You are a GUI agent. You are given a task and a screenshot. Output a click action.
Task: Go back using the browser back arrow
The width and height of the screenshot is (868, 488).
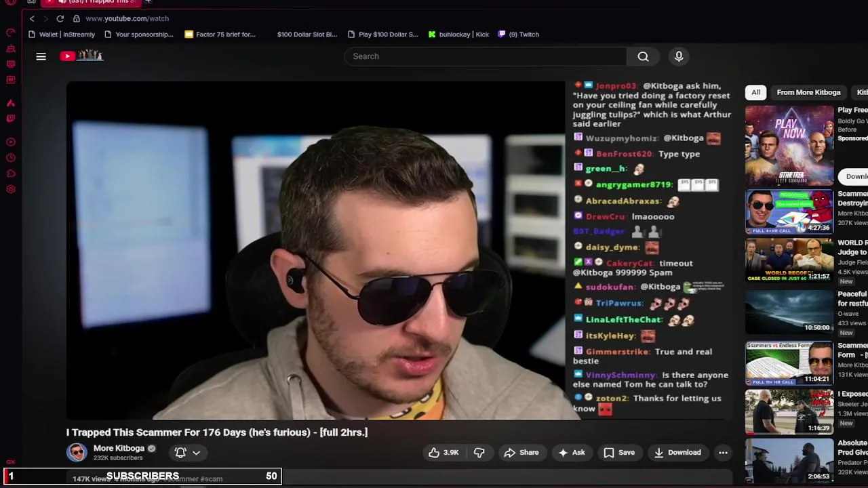(x=32, y=19)
